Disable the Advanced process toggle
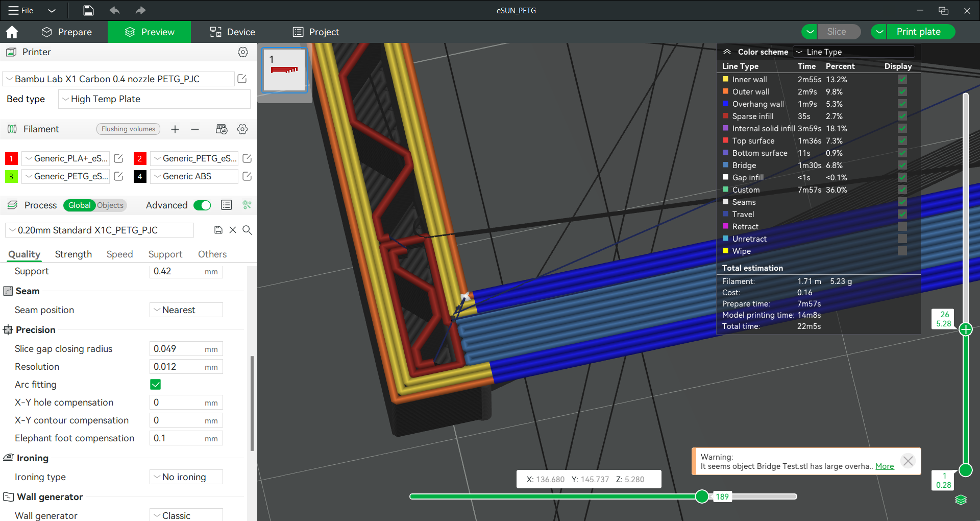Image resolution: width=980 pixels, height=521 pixels. pos(202,205)
